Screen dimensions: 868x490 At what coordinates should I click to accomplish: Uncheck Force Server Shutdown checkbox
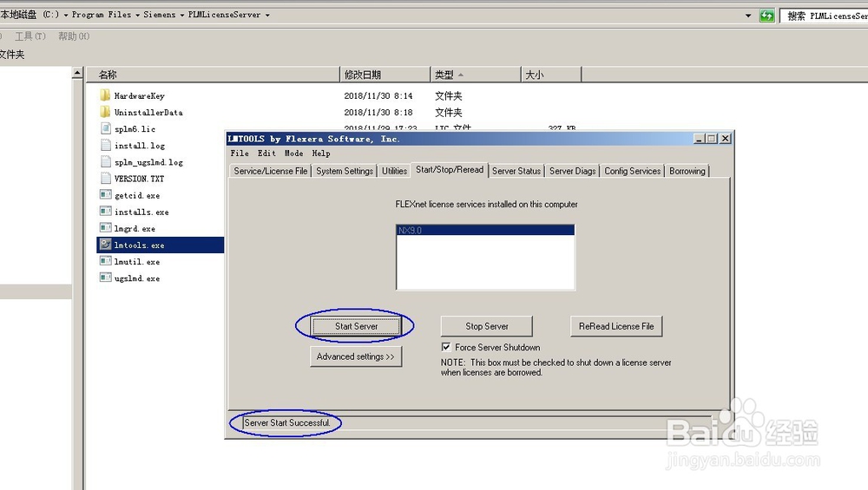click(445, 347)
